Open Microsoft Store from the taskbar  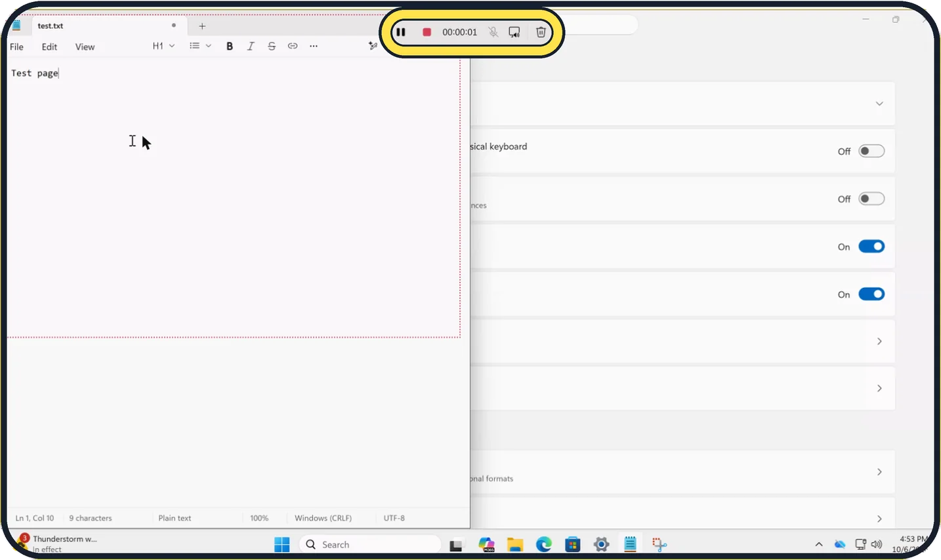[573, 544]
